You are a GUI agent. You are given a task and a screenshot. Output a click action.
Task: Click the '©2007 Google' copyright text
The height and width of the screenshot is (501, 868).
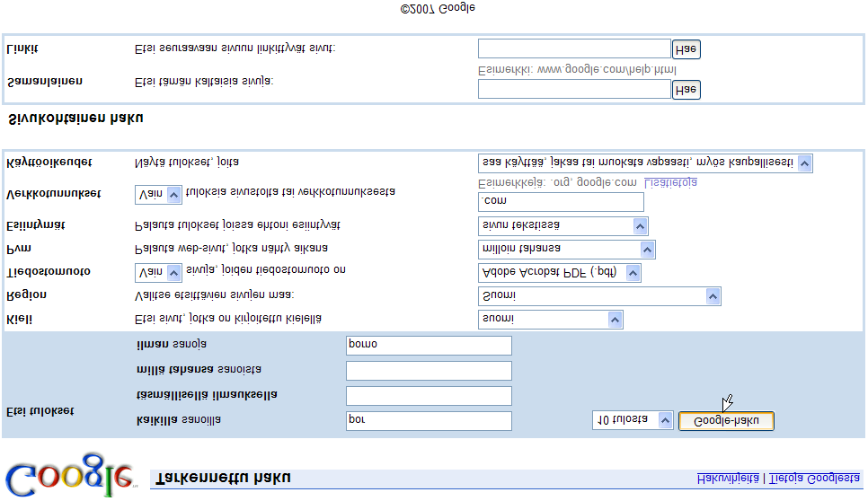point(438,8)
